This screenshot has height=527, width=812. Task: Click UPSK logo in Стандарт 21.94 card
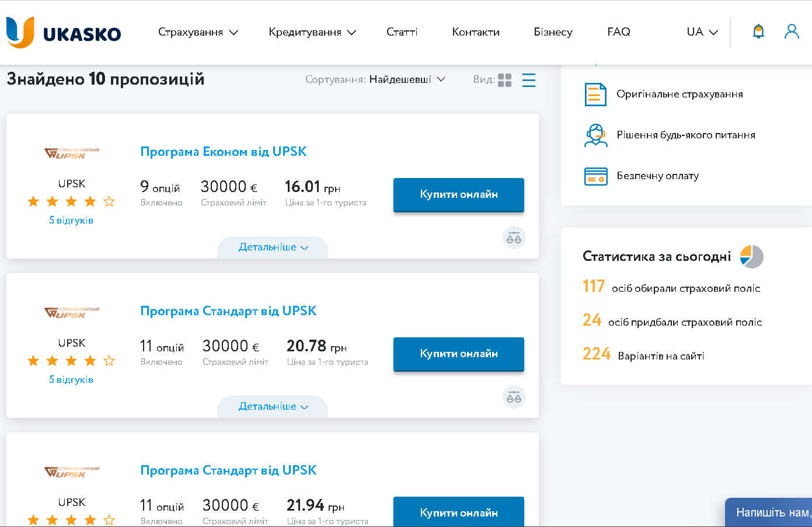[x=72, y=472]
